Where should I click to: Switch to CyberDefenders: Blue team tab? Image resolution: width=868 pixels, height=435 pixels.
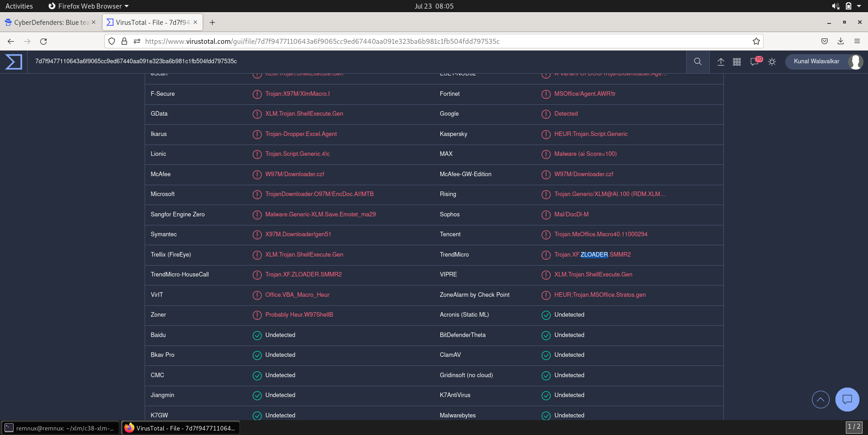coord(51,22)
